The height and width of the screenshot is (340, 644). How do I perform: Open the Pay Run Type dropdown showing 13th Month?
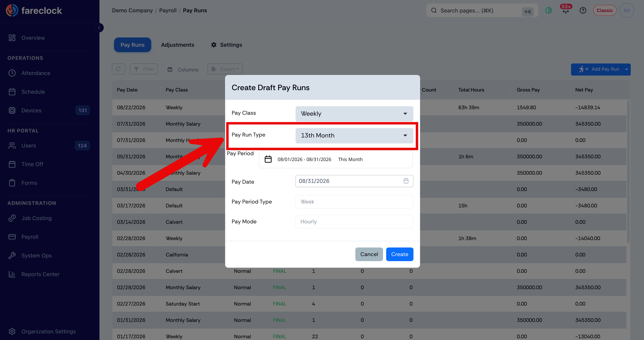pos(354,136)
